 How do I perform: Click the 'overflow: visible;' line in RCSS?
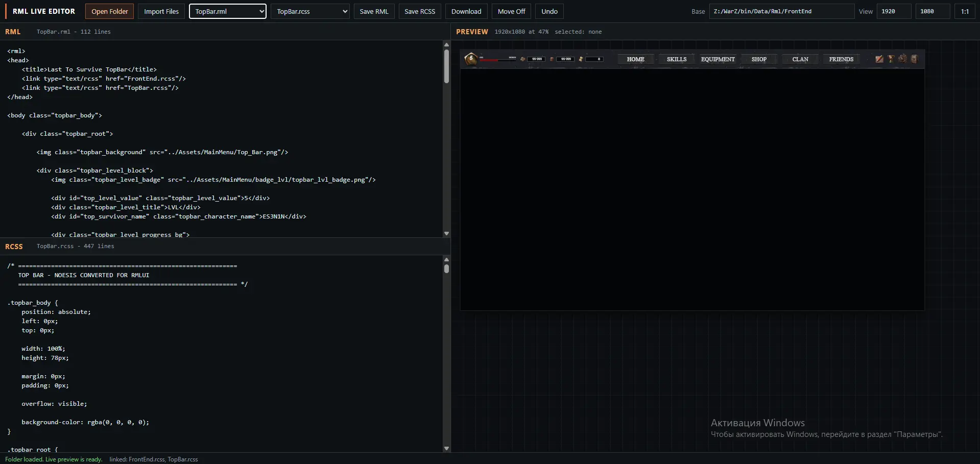point(54,404)
